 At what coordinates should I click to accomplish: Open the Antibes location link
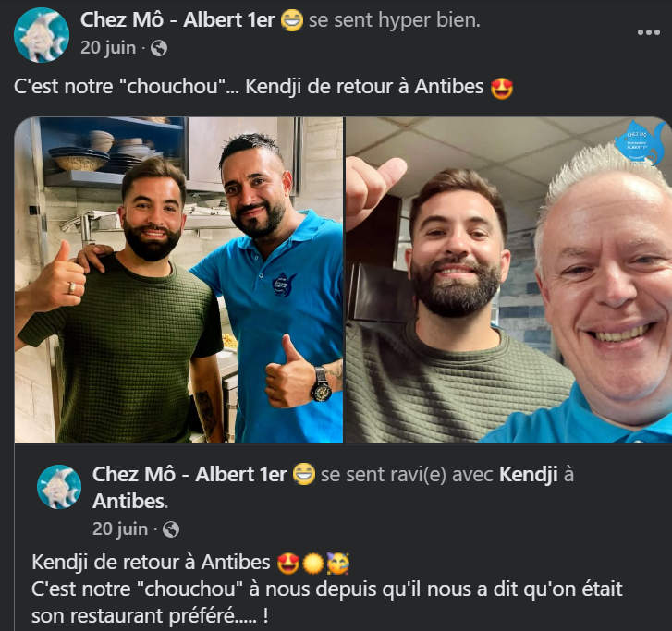tap(129, 502)
